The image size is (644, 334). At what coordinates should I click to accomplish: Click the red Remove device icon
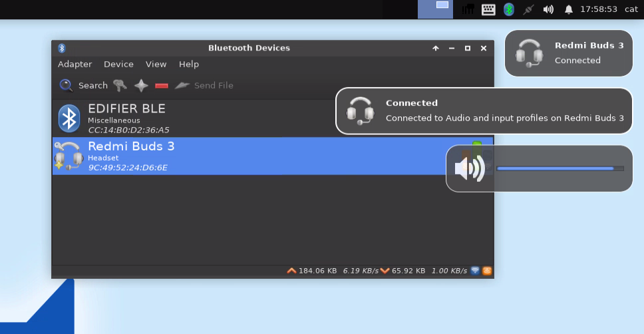(162, 85)
